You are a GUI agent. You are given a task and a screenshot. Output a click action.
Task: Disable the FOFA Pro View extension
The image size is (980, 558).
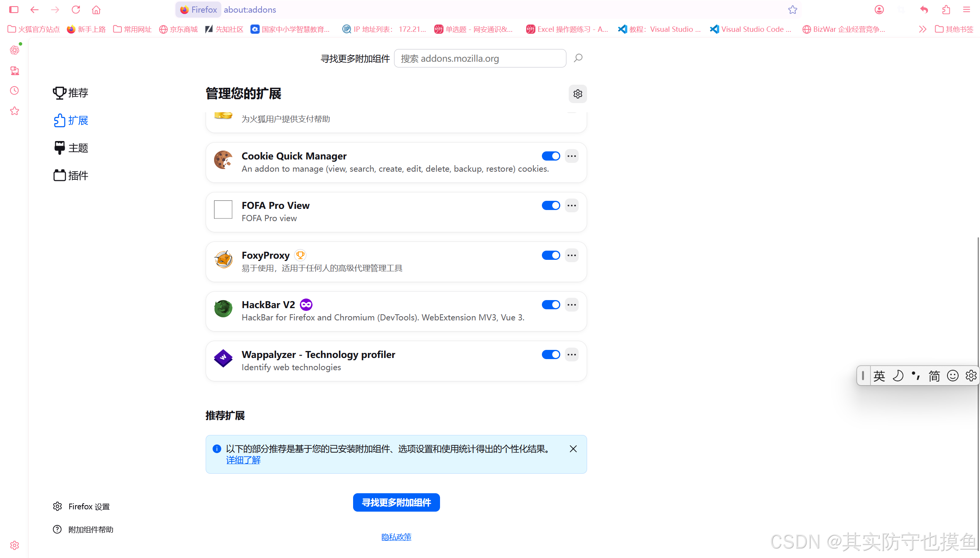pyautogui.click(x=551, y=205)
